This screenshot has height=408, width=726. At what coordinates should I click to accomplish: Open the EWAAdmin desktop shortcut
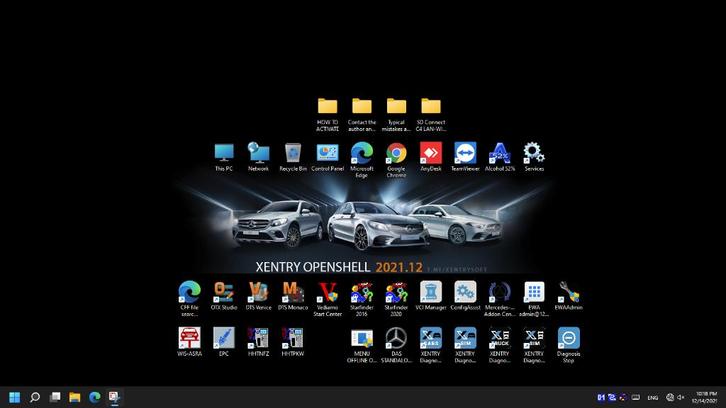(568, 291)
